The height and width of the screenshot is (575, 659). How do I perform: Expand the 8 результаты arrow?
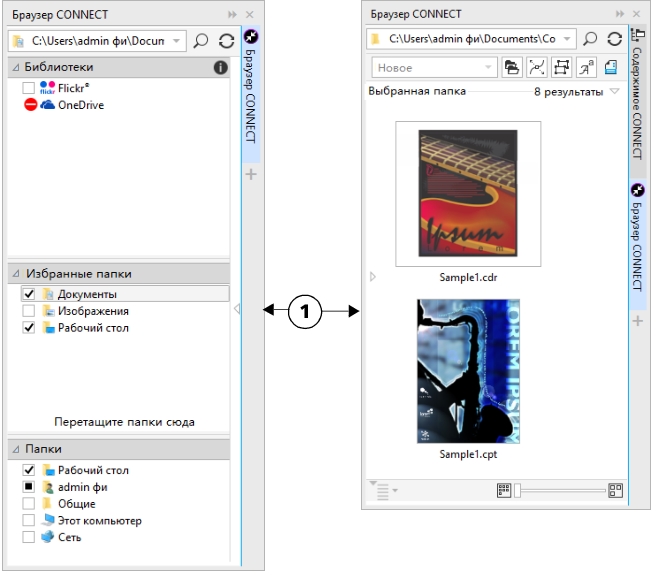(x=615, y=92)
